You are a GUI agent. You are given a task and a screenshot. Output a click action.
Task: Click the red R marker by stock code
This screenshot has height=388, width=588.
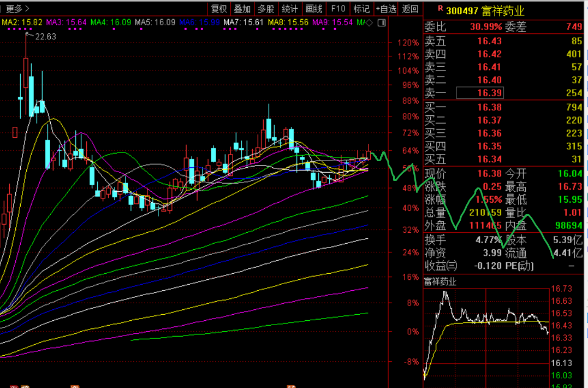(440, 8)
